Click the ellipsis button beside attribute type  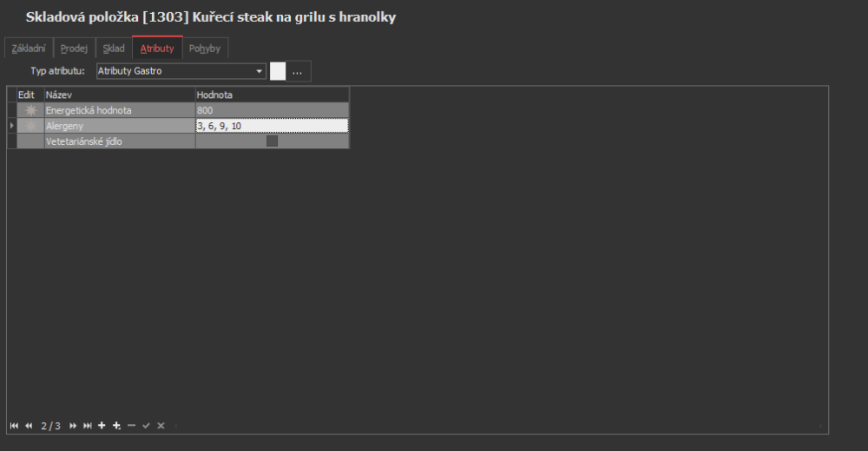(298, 71)
